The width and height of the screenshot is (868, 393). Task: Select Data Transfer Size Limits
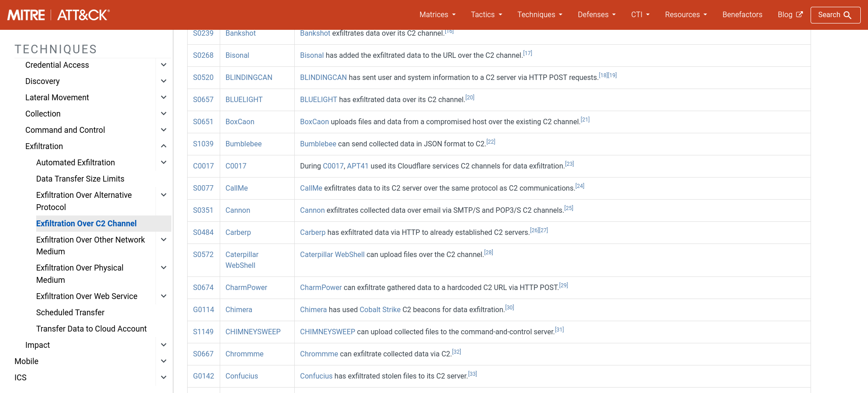(80, 179)
